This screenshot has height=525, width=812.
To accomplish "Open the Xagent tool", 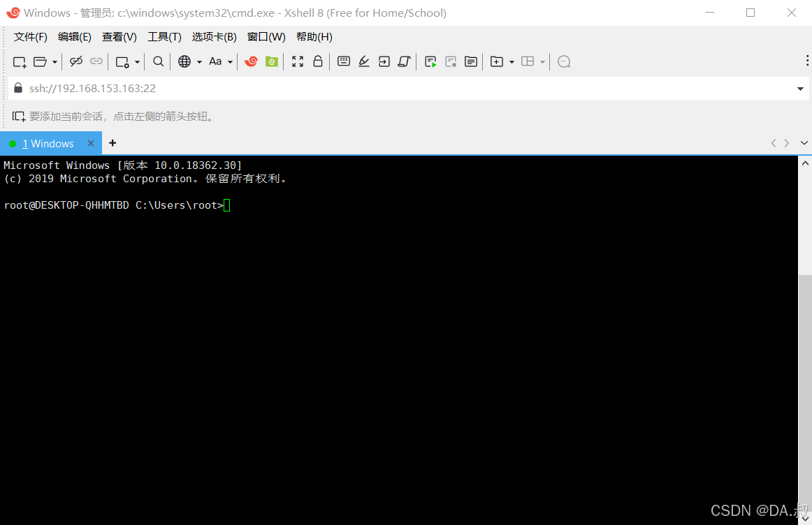I will [251, 61].
